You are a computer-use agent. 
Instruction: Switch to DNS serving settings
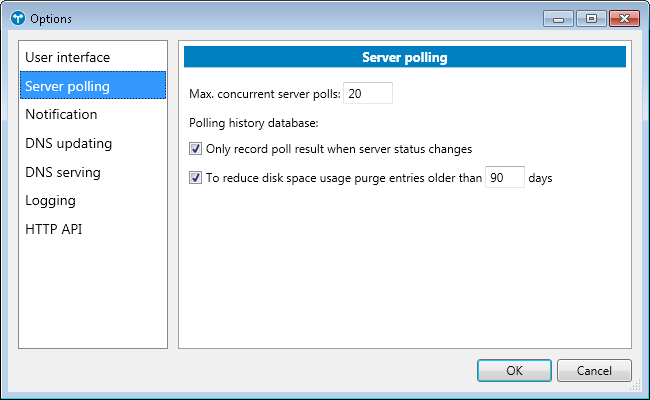point(63,172)
